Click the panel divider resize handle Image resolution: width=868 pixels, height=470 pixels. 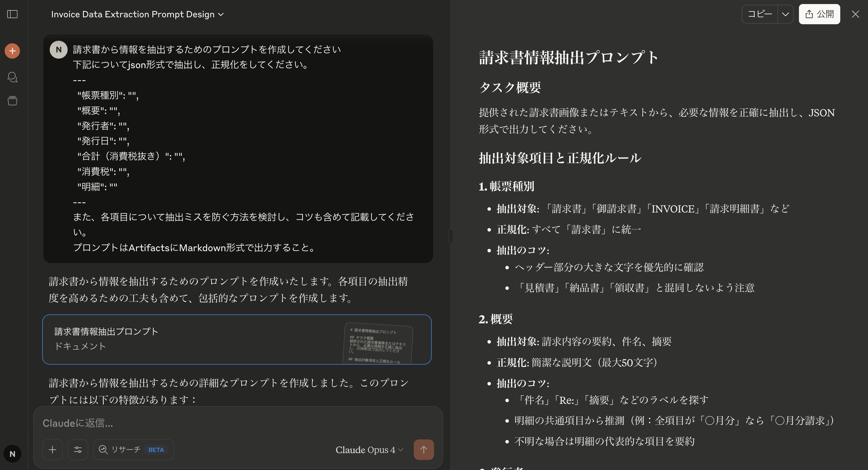(x=450, y=236)
